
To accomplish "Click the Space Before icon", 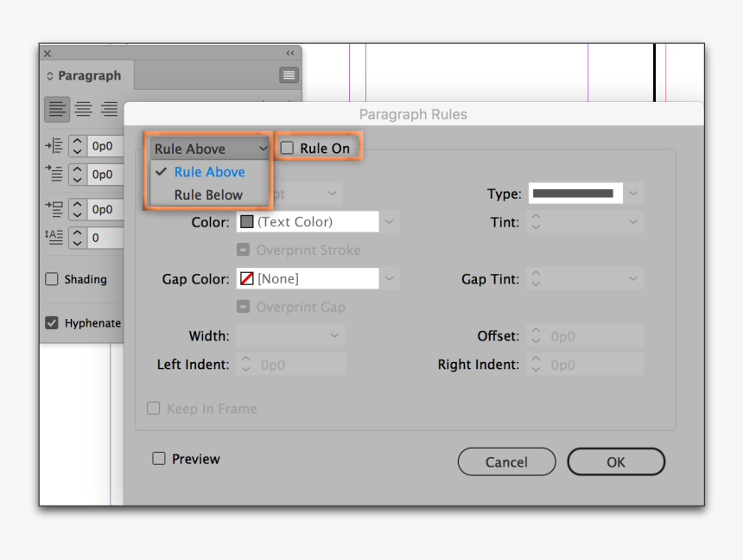I will pyautogui.click(x=54, y=209).
